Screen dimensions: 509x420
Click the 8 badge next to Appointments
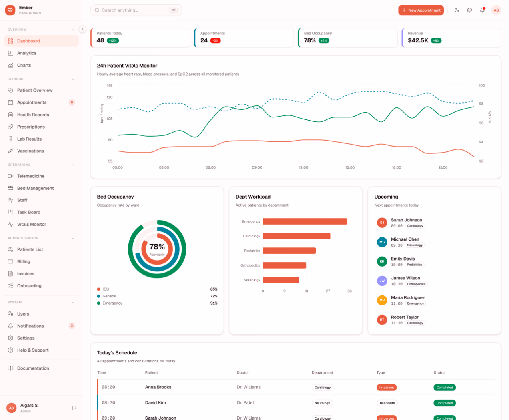point(72,102)
